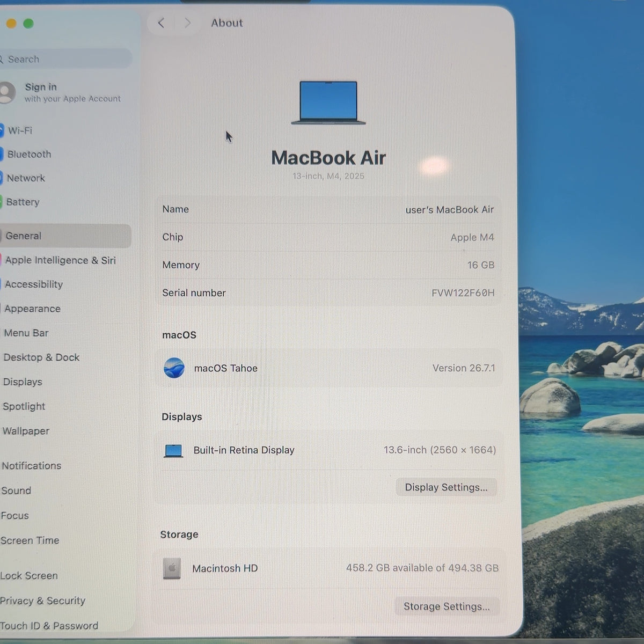Select Menu Bar in the sidebar
Viewport: 644px width, 644px height.
[x=26, y=333]
